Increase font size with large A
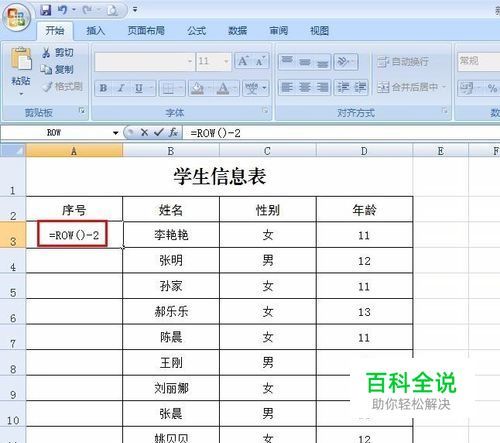Viewport: 500px width, 443px height. click(x=243, y=61)
